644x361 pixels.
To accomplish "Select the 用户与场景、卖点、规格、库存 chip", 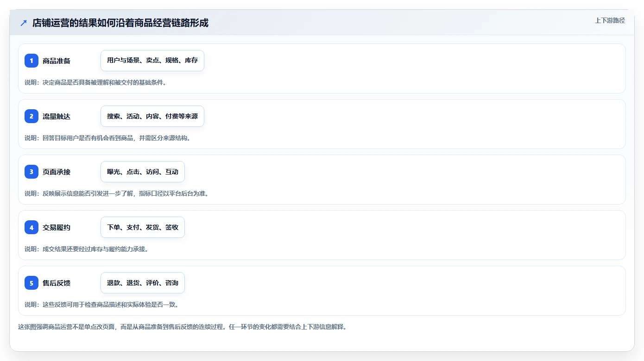I will (x=152, y=61).
